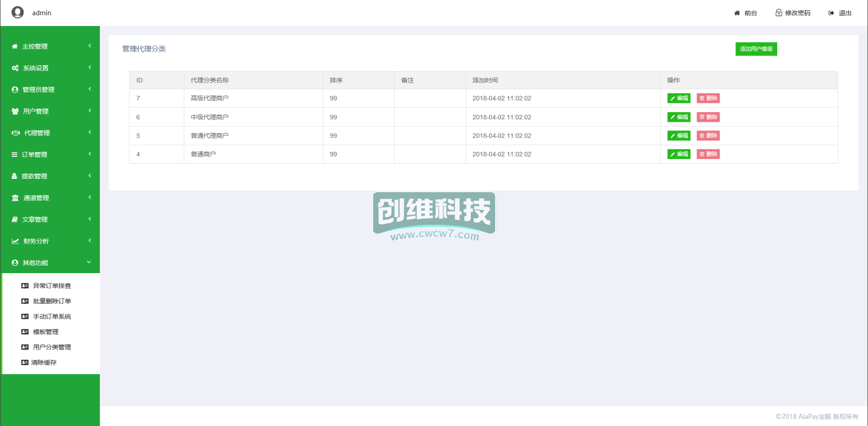
Task: Click the admin user avatar icon
Action: point(18,12)
